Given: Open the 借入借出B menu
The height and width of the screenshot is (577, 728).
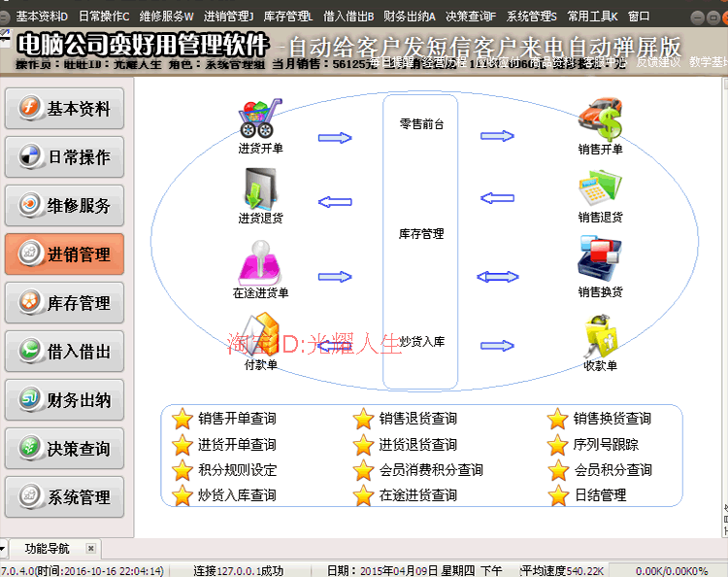Looking at the screenshot, I should pos(348,17).
